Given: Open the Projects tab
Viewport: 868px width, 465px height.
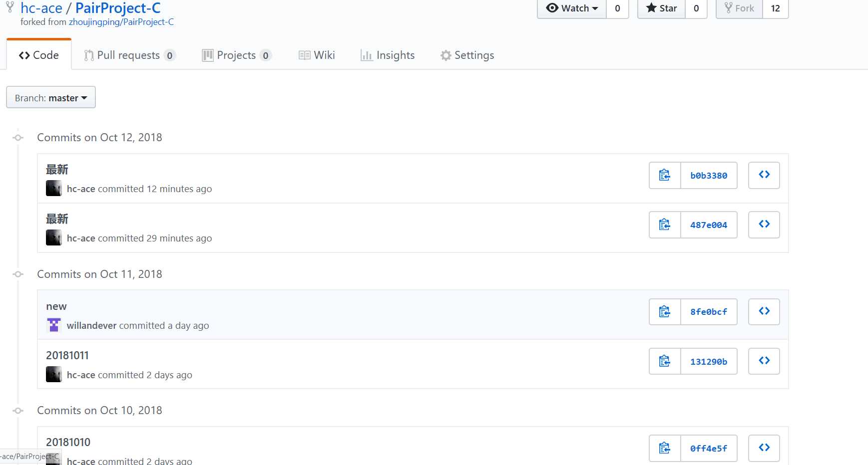Looking at the screenshot, I should tap(237, 55).
